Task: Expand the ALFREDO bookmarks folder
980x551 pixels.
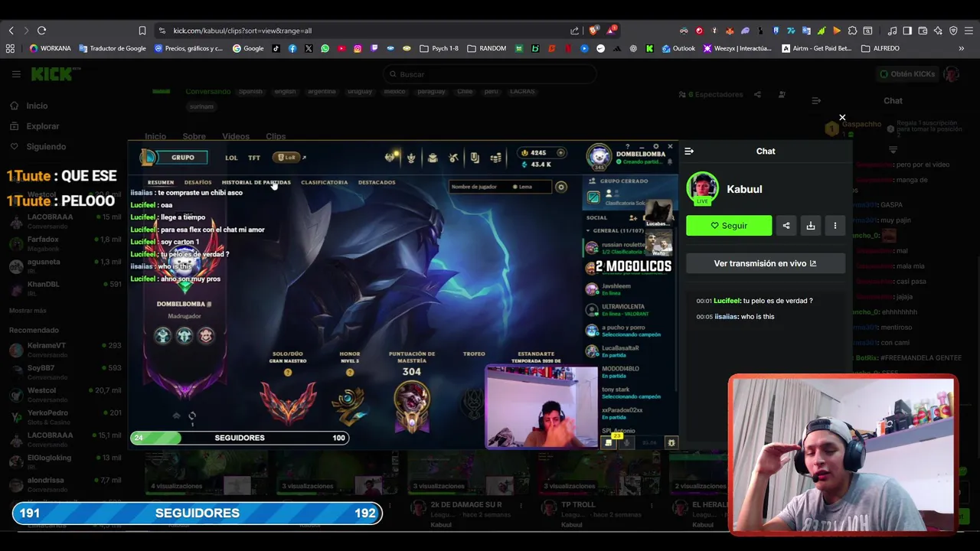Action: pos(880,48)
